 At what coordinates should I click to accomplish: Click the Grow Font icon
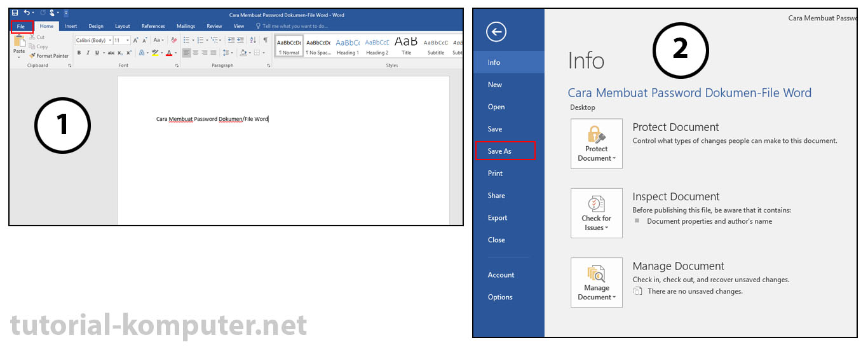point(135,40)
